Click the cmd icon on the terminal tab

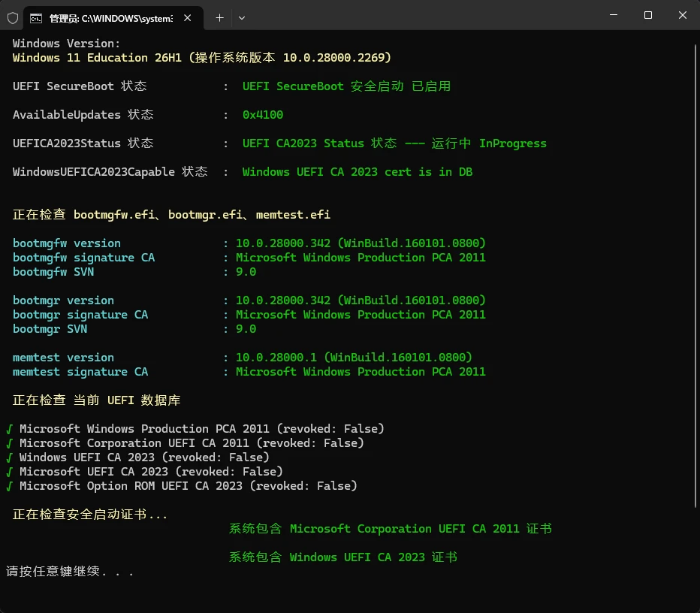36,18
